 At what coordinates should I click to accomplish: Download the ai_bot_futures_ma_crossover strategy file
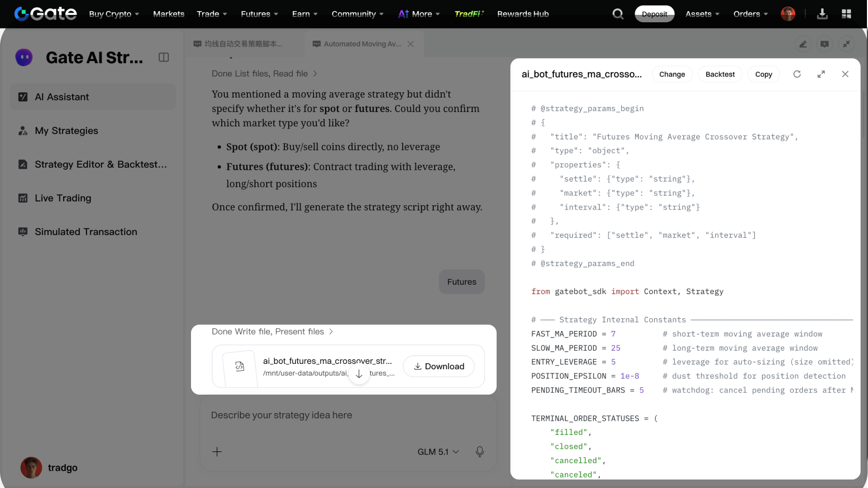[439, 367]
